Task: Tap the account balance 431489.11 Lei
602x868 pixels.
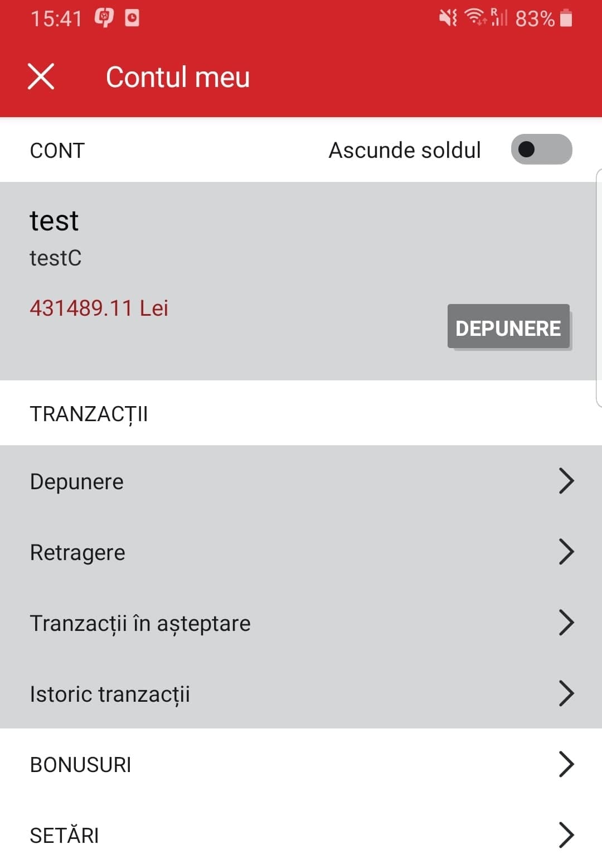Action: (x=99, y=308)
